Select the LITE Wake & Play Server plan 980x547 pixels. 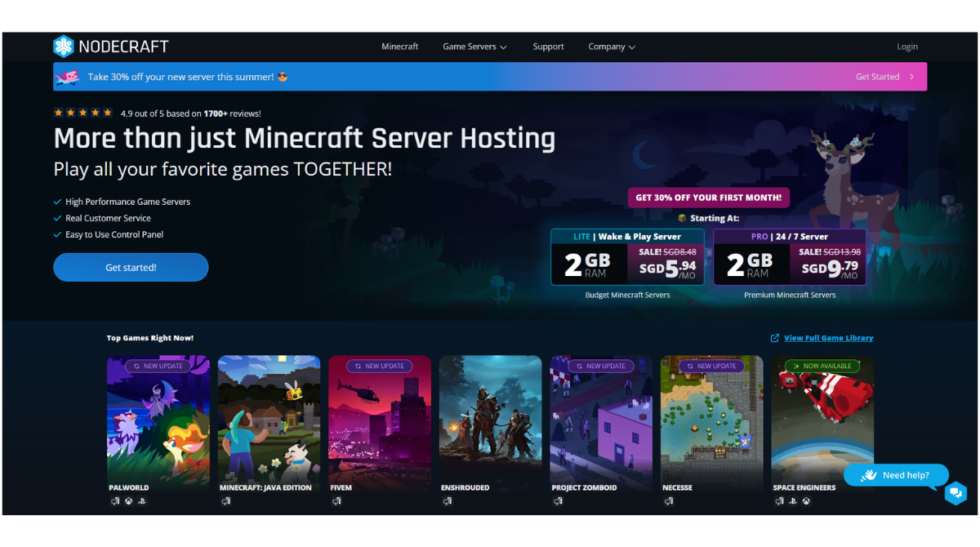pos(627,256)
